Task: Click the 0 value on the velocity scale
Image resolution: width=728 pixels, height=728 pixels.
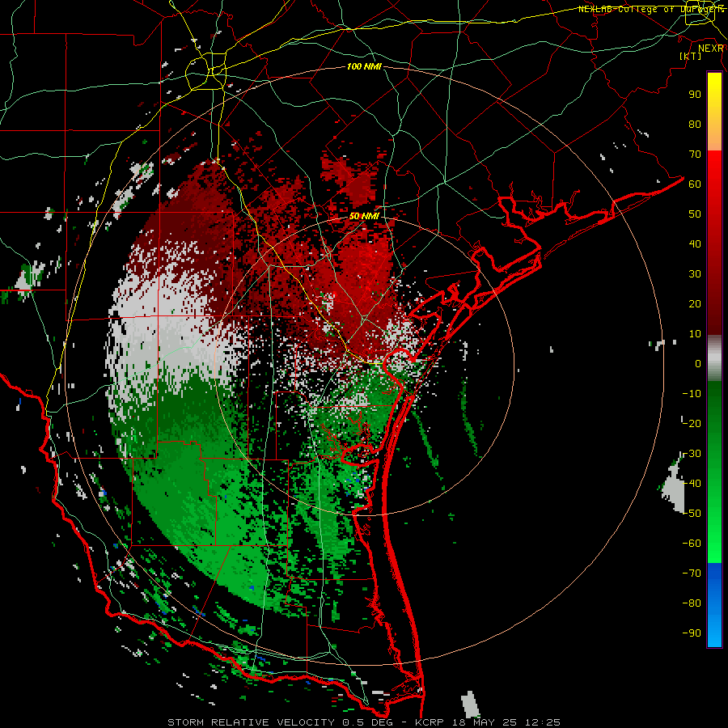Action: pos(698,363)
